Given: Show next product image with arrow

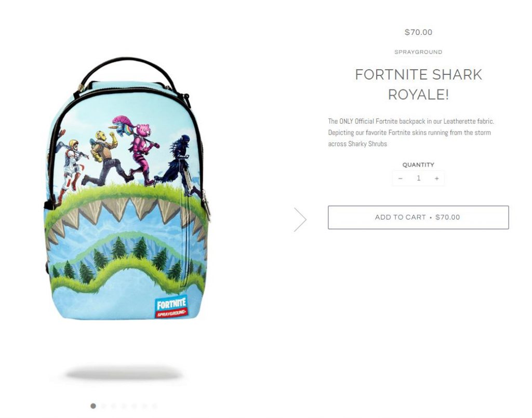Looking at the screenshot, I should (300, 220).
